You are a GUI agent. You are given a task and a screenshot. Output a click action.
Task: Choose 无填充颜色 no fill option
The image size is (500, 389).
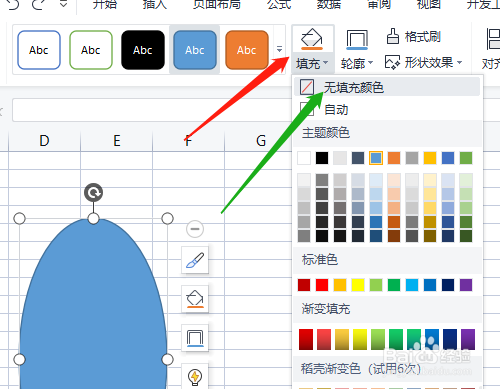pos(387,87)
